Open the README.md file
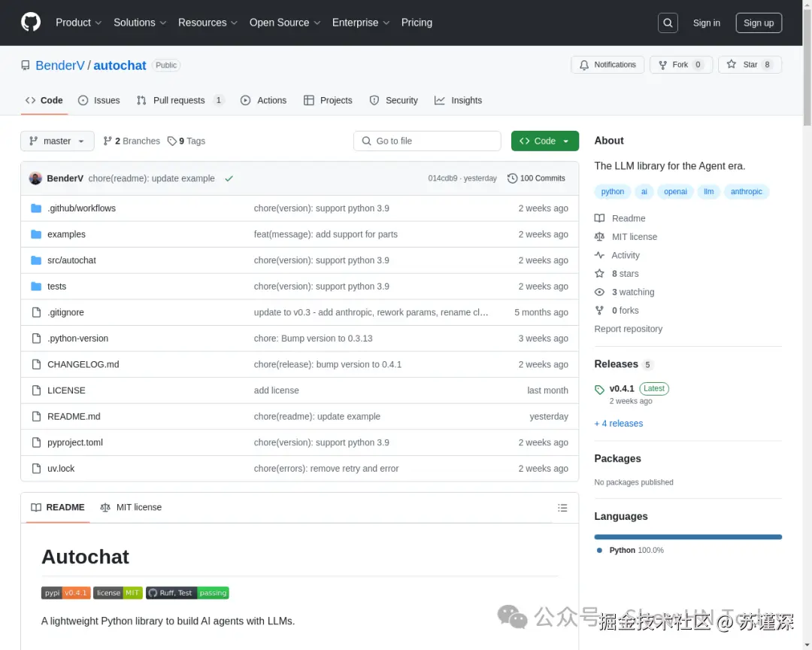The width and height of the screenshot is (812, 650). [74, 417]
